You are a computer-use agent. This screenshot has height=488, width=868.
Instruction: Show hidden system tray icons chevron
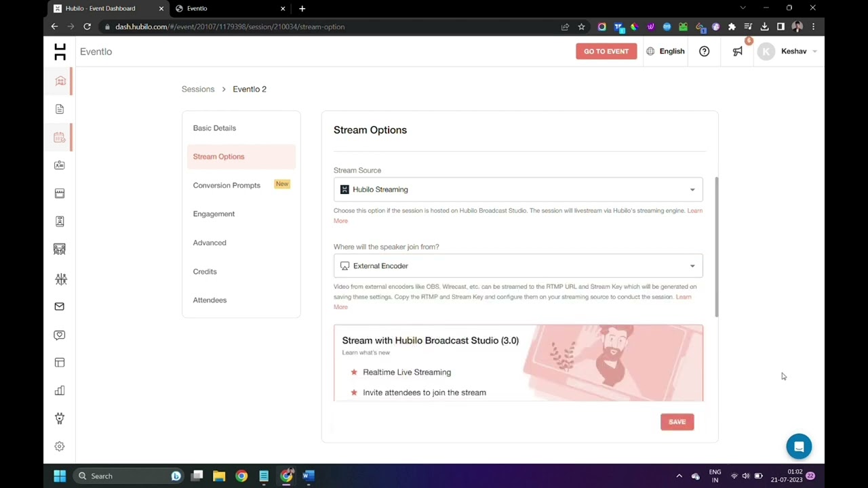coord(679,476)
